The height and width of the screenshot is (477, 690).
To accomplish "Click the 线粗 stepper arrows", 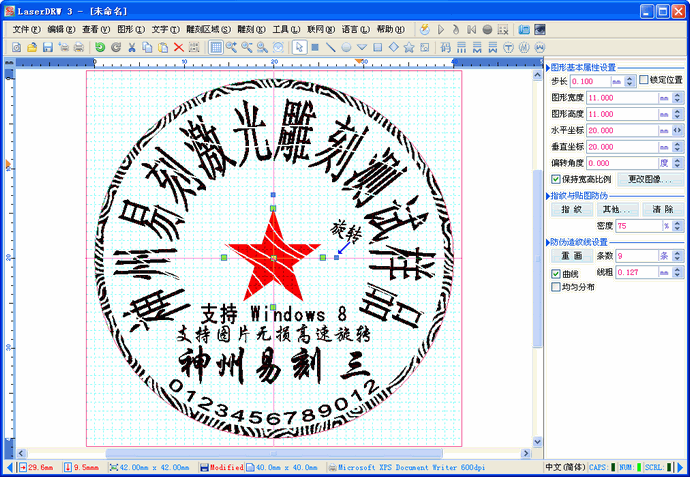I will click(x=678, y=272).
